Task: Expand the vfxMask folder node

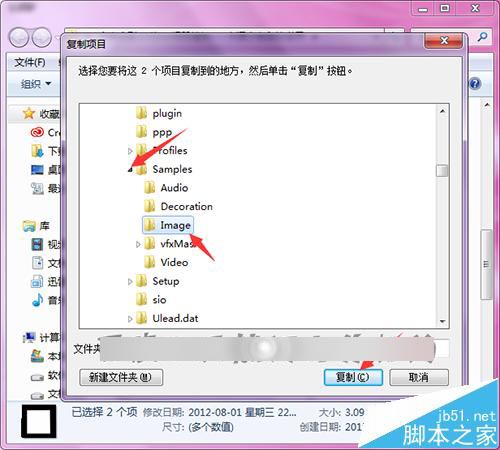Action: [x=138, y=244]
